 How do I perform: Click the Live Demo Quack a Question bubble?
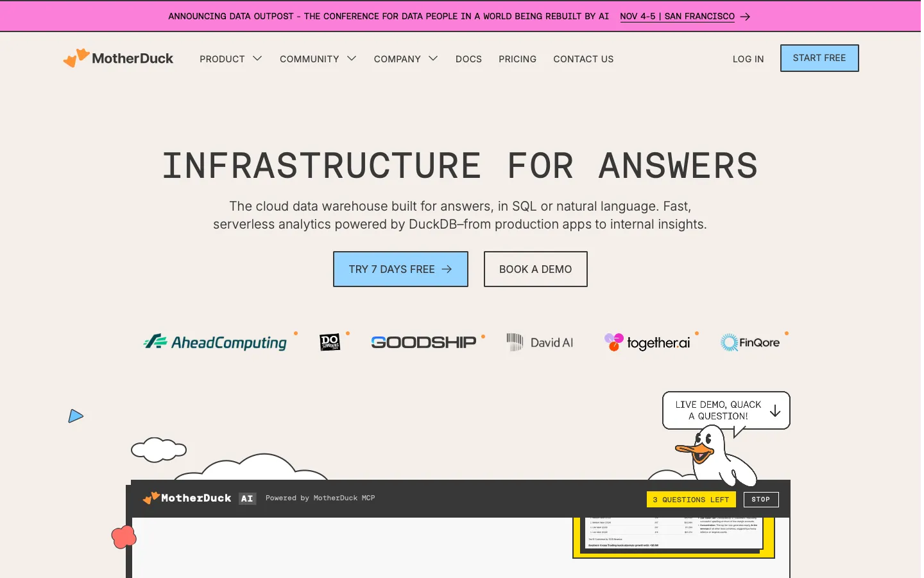click(x=726, y=410)
